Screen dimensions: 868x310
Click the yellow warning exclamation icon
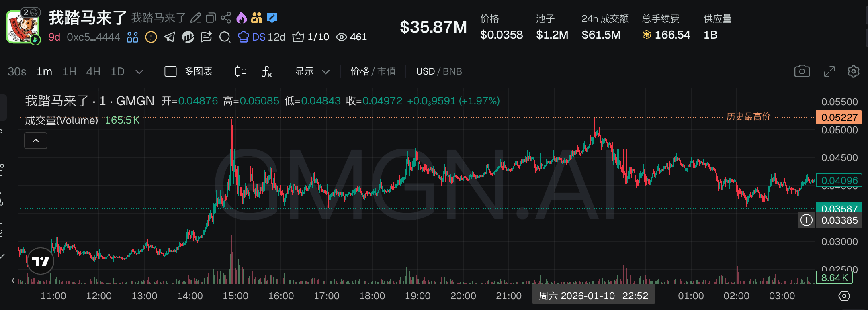151,37
